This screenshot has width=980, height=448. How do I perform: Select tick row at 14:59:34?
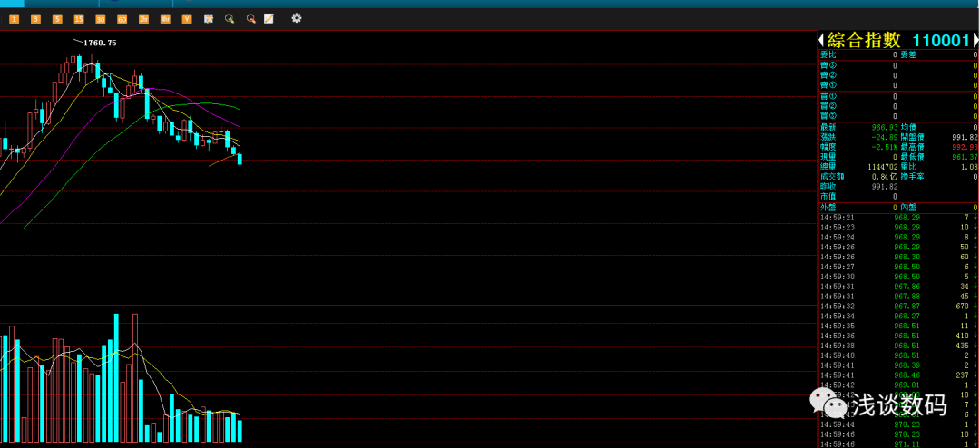point(898,317)
